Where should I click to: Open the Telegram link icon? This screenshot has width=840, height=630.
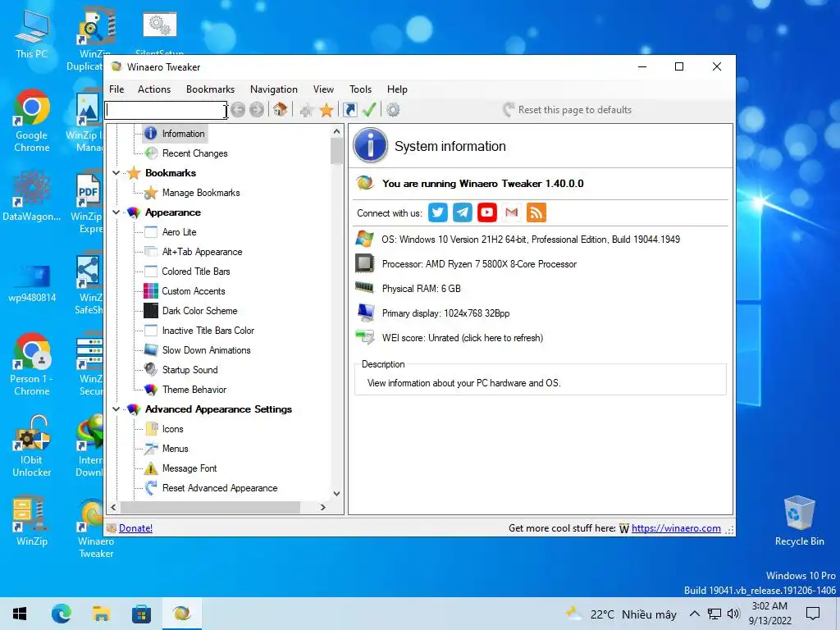[463, 212]
